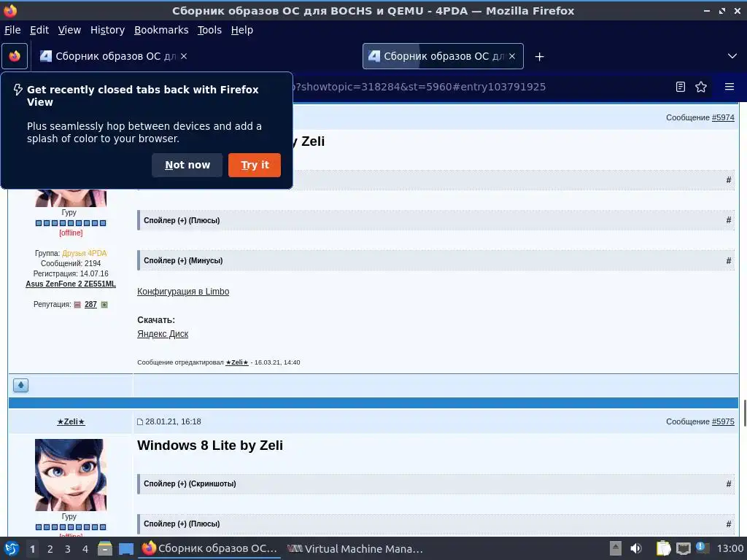747x560 pixels.
Task: Open ★Zeli★ link in edited-by note
Action: (x=237, y=362)
